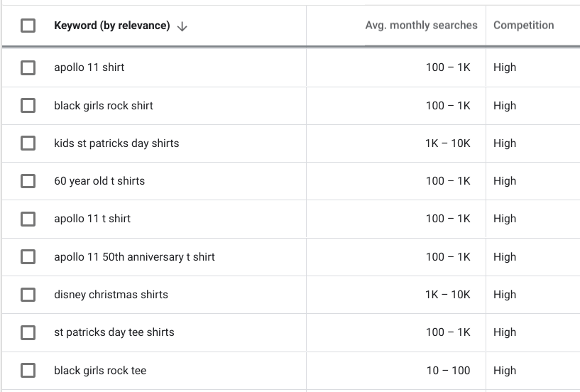
Task: Check the box for apollo 11 shirt
Action: coord(28,67)
